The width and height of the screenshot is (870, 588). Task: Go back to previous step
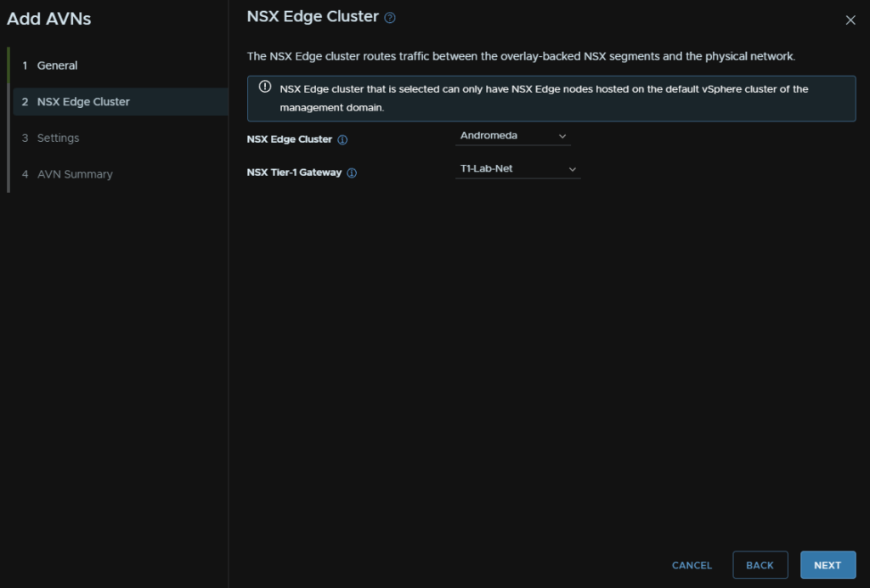[760, 565]
